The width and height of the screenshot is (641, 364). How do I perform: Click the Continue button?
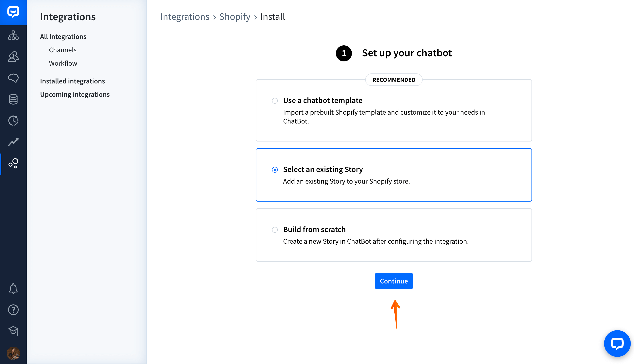pos(394,281)
